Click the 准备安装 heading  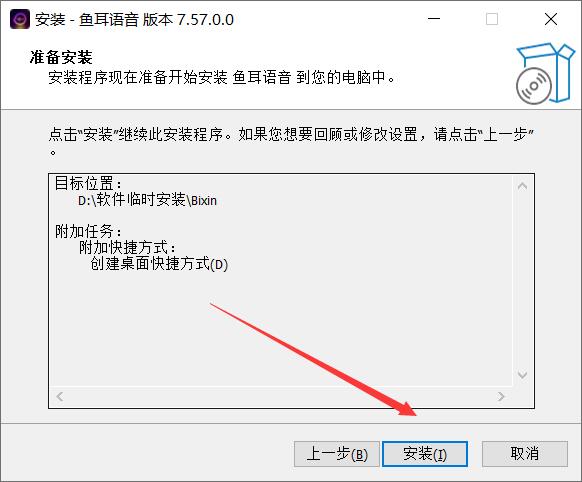pos(61,58)
